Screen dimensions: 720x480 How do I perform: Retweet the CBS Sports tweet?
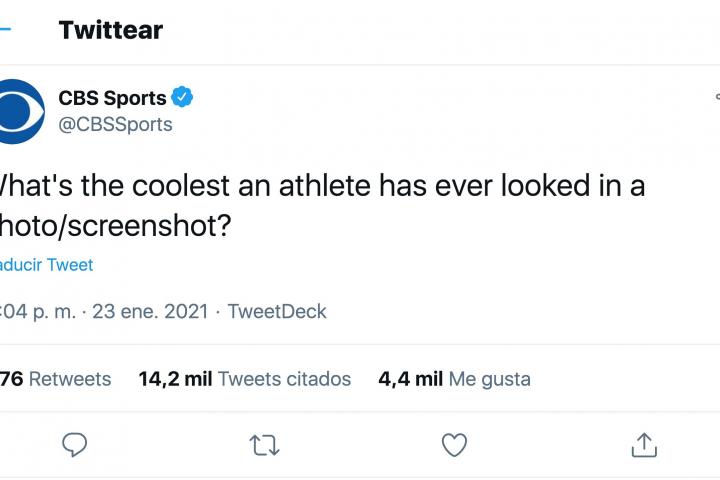(265, 444)
